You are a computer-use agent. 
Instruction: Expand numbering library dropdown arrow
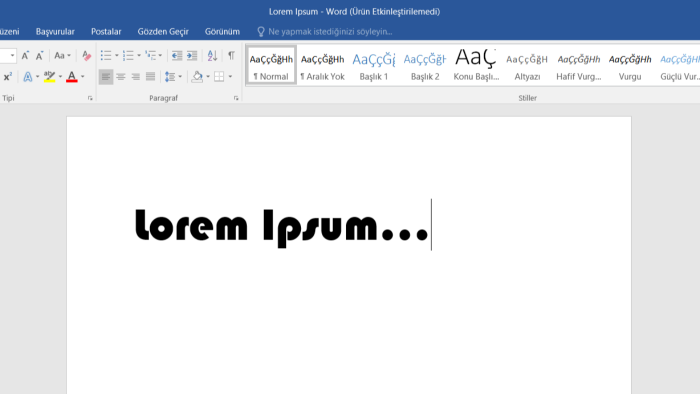coord(139,56)
